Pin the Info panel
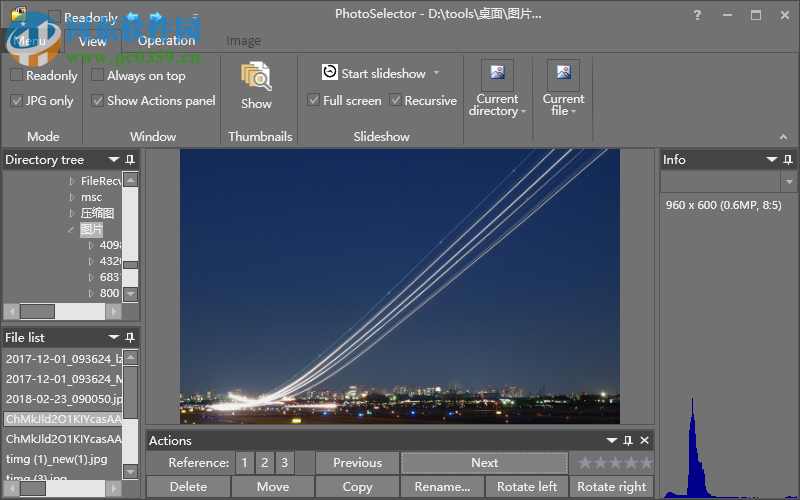Screen dimensions: 800x500 (788, 160)
